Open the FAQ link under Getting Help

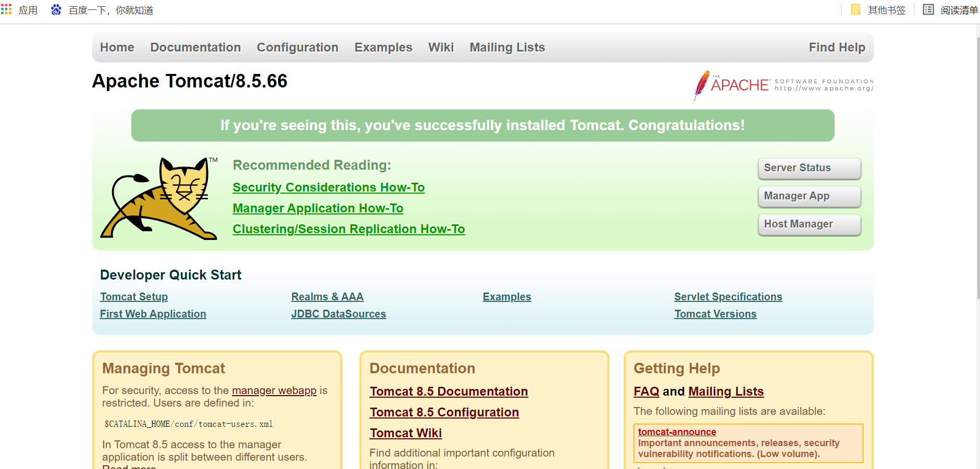coord(646,391)
